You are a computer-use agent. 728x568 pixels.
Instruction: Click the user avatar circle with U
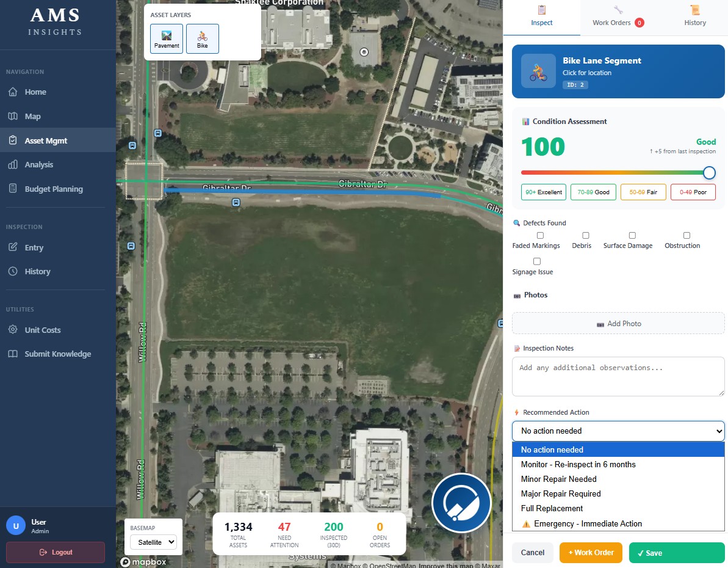point(16,526)
